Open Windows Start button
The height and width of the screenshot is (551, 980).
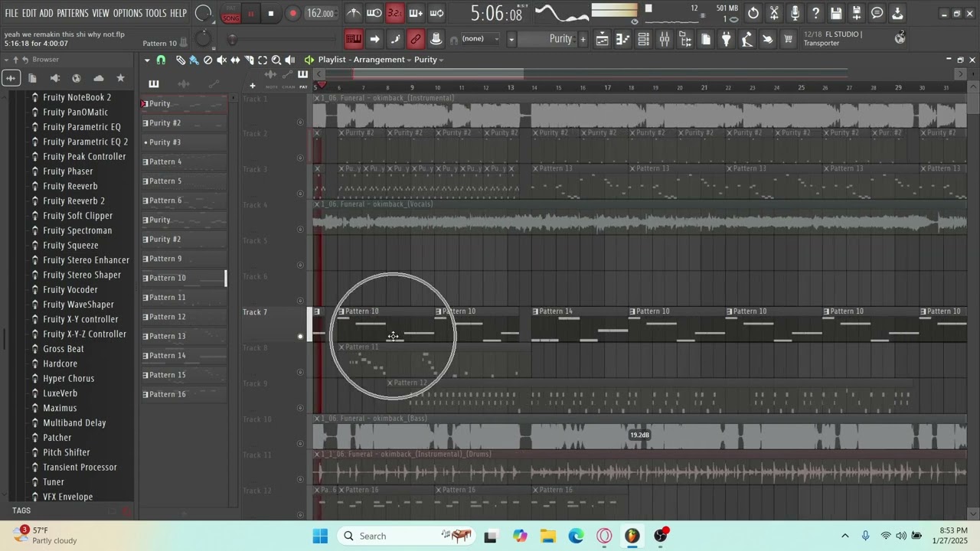tap(320, 536)
